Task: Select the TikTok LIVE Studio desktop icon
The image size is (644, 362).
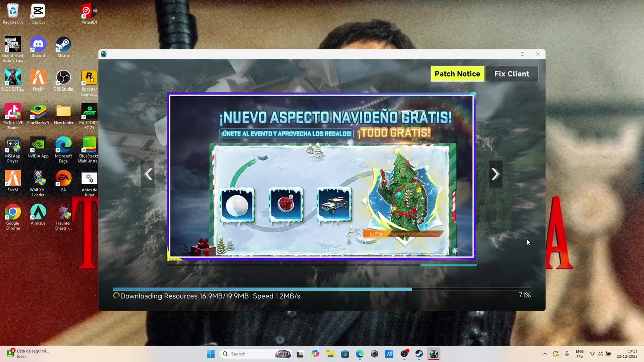Action: coord(13,117)
